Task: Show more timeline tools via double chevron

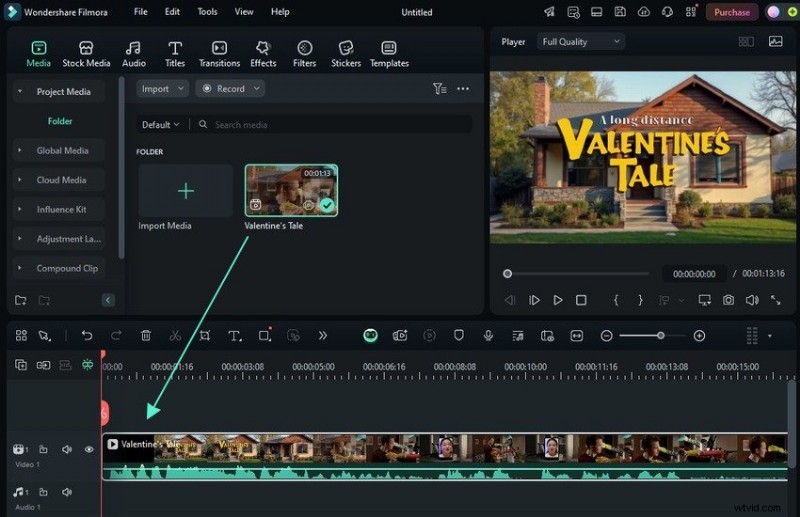Action: [322, 335]
